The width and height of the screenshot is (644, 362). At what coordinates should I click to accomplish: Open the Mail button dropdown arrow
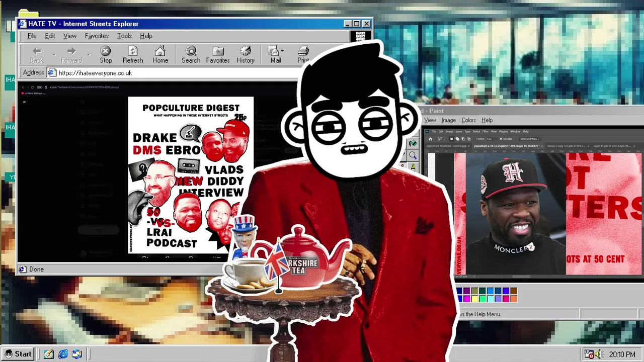click(282, 51)
